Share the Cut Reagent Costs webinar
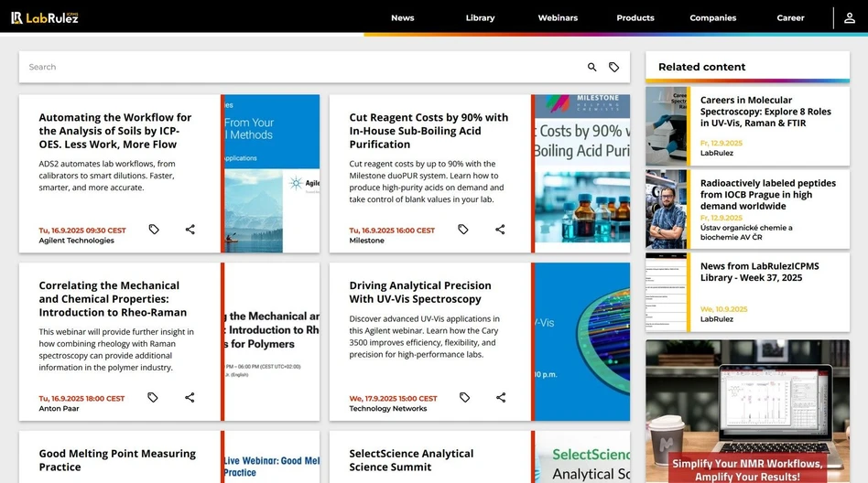This screenshot has width=868, height=483. pos(500,230)
